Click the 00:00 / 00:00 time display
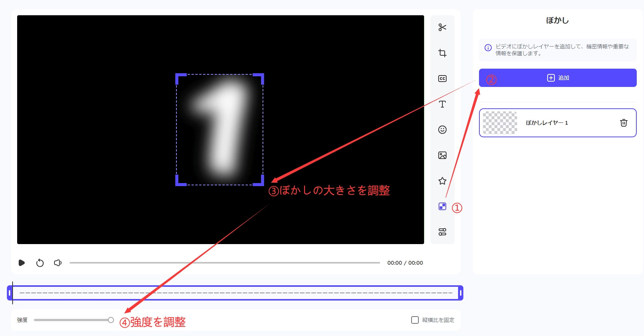 (x=405, y=263)
